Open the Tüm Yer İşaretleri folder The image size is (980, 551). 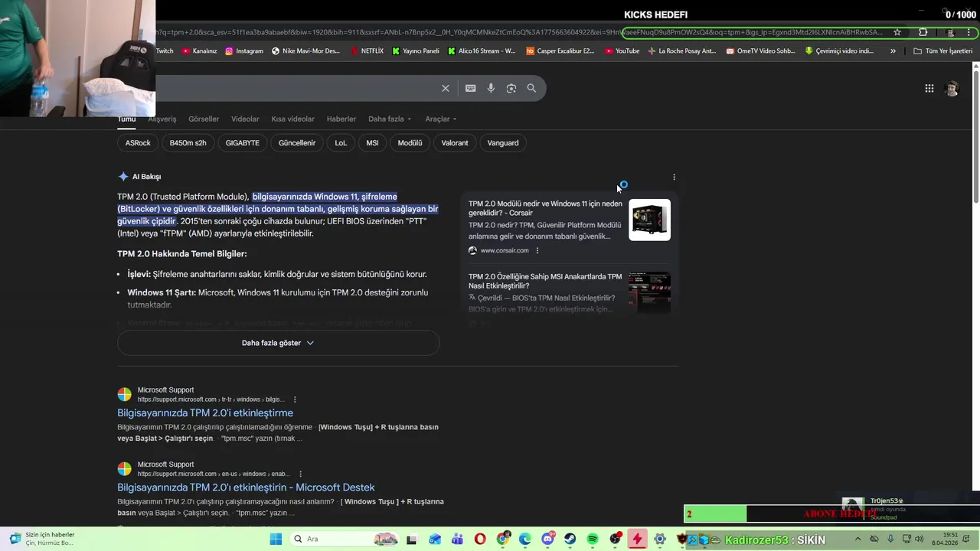[943, 51]
